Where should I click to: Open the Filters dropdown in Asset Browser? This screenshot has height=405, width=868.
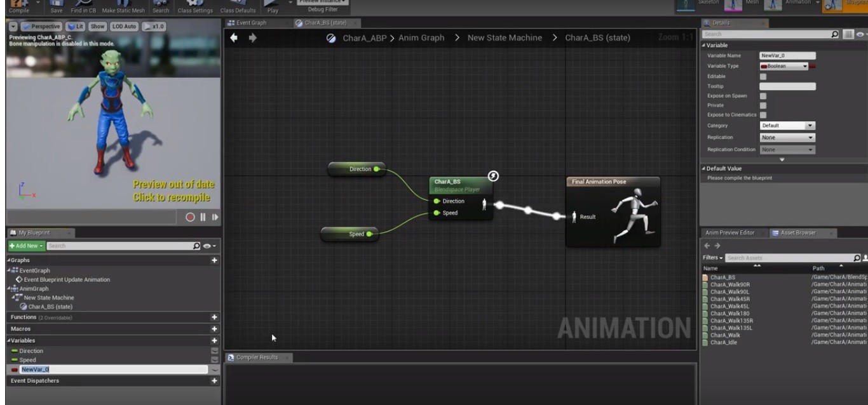coord(712,258)
